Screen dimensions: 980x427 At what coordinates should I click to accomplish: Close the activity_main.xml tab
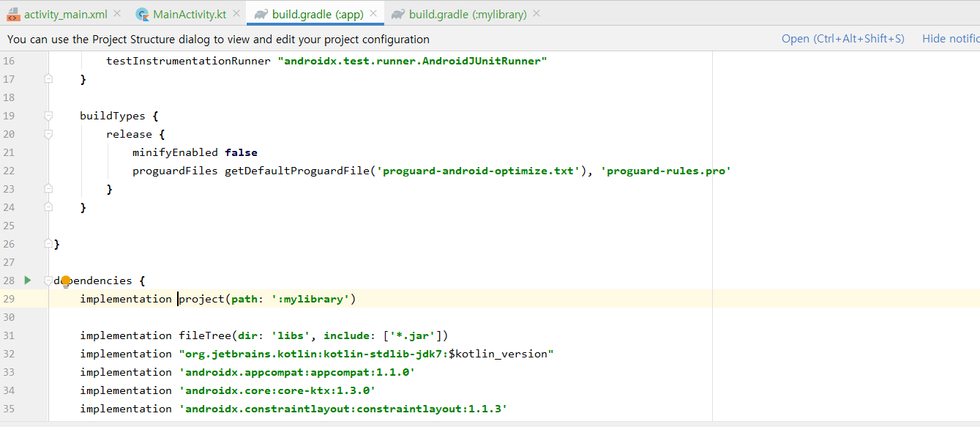(117, 14)
